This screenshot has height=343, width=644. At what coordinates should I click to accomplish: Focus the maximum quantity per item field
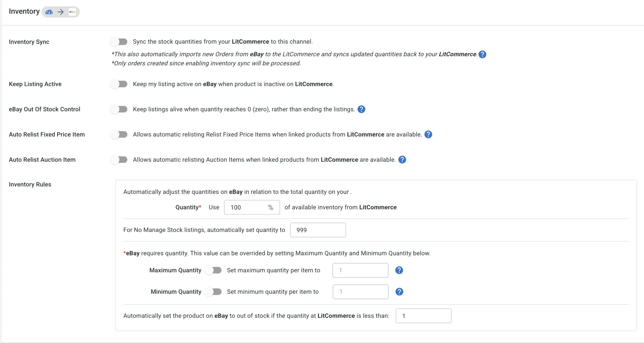click(x=360, y=270)
